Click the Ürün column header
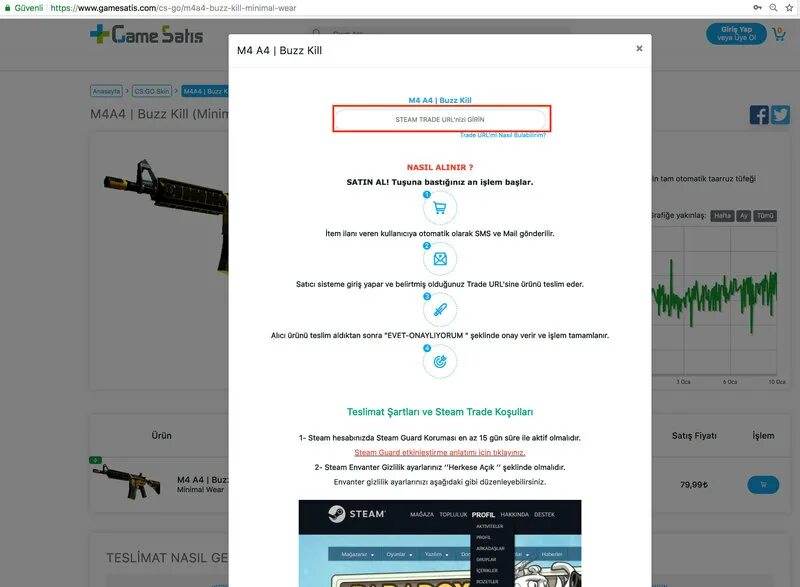This screenshot has height=587, width=800. [161, 436]
